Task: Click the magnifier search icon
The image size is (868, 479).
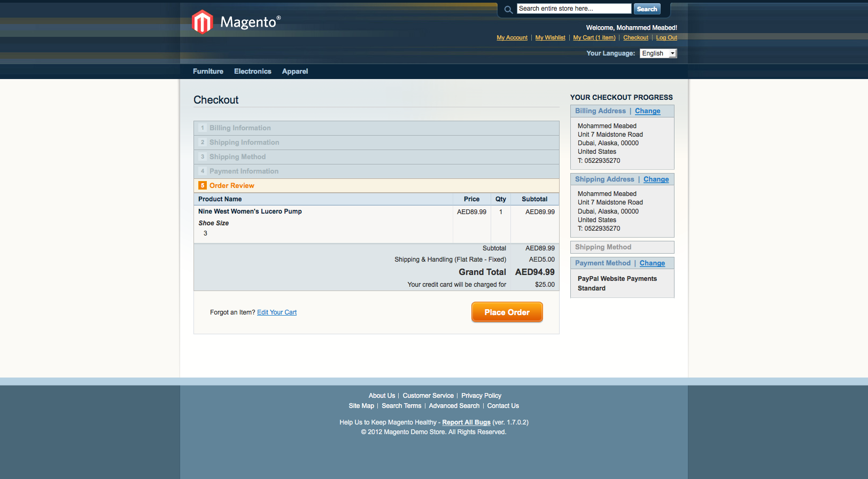Action: pyautogui.click(x=508, y=10)
